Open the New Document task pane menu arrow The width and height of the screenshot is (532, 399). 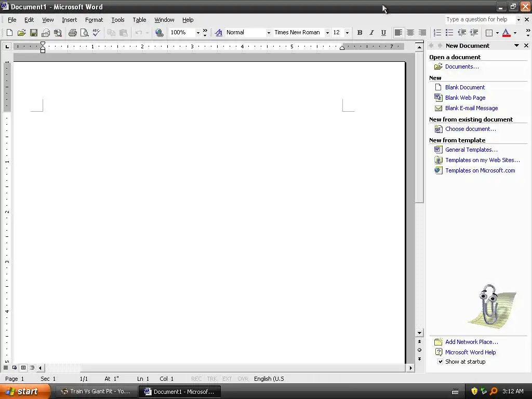click(x=516, y=46)
